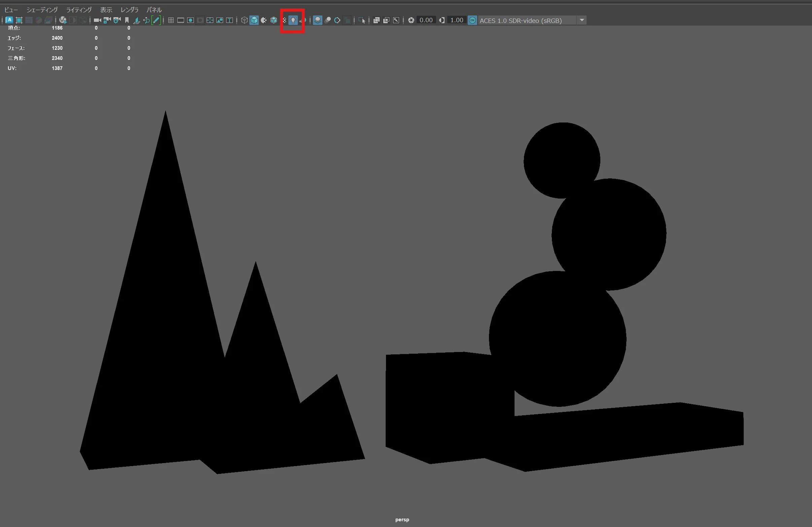Viewport: 812px width, 527px height.
Task: Click the vertex count value 1186
Action: point(57,28)
